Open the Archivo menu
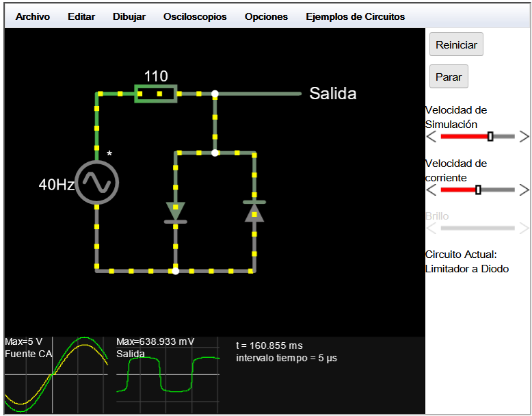This screenshot has width=532, height=416. [33, 16]
